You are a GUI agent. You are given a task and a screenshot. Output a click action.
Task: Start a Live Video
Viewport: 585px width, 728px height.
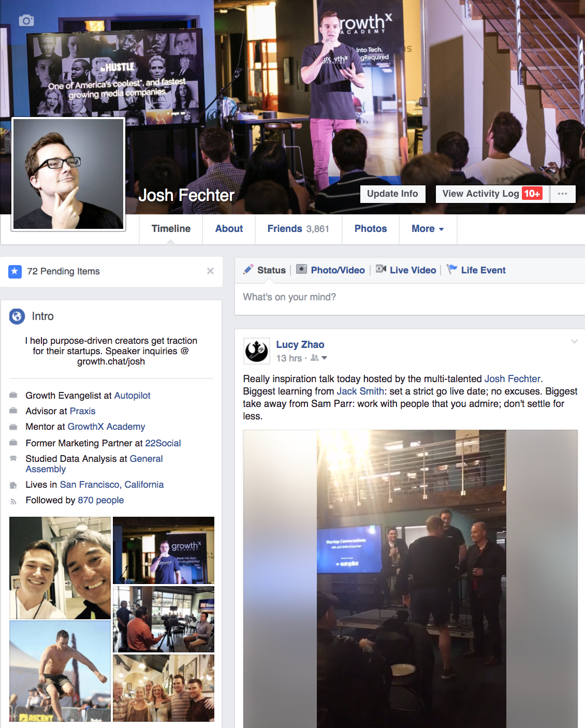[x=406, y=270]
